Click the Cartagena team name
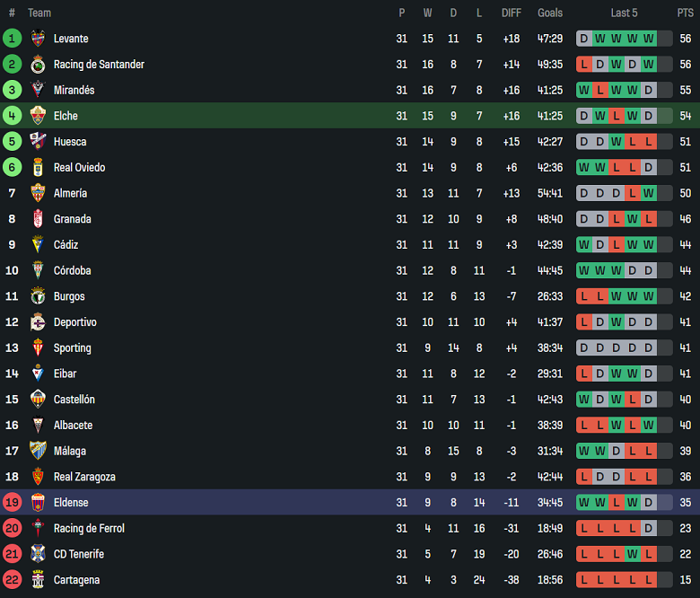 click(x=76, y=580)
